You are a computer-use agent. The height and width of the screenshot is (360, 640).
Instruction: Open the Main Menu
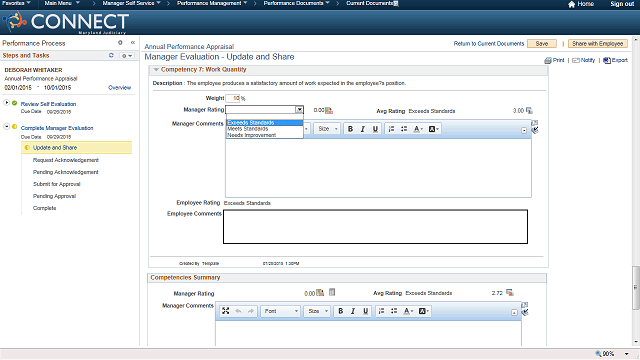[62, 3]
